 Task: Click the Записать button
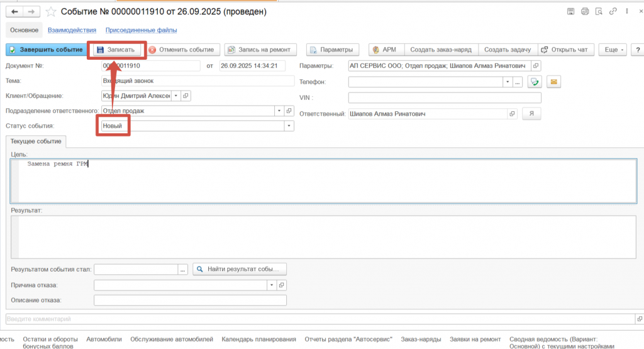pyautogui.click(x=116, y=50)
